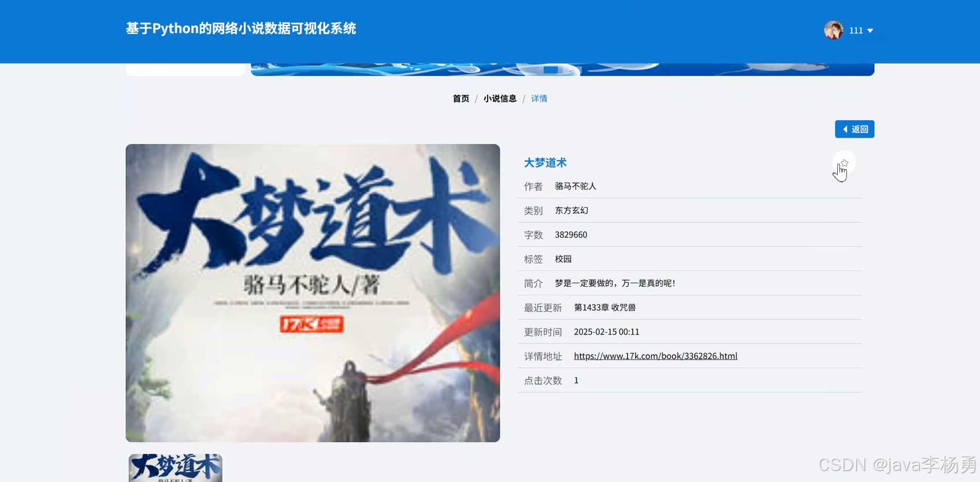Click the site title 基于Python的网络小说数据可视化系统
The height and width of the screenshot is (482, 980).
tap(241, 28)
